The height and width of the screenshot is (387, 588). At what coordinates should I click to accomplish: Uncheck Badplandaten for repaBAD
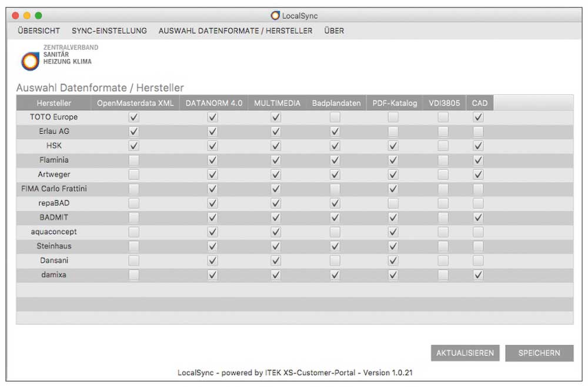(335, 203)
